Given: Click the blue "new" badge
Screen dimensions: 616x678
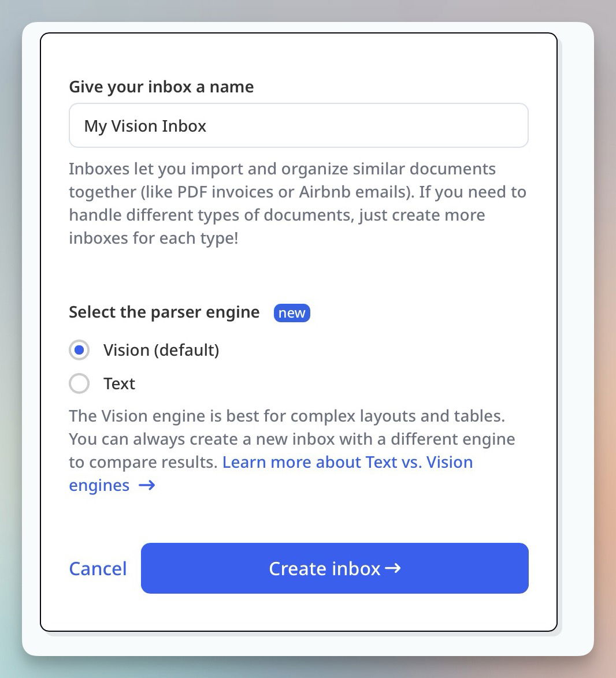Looking at the screenshot, I should 292,313.
